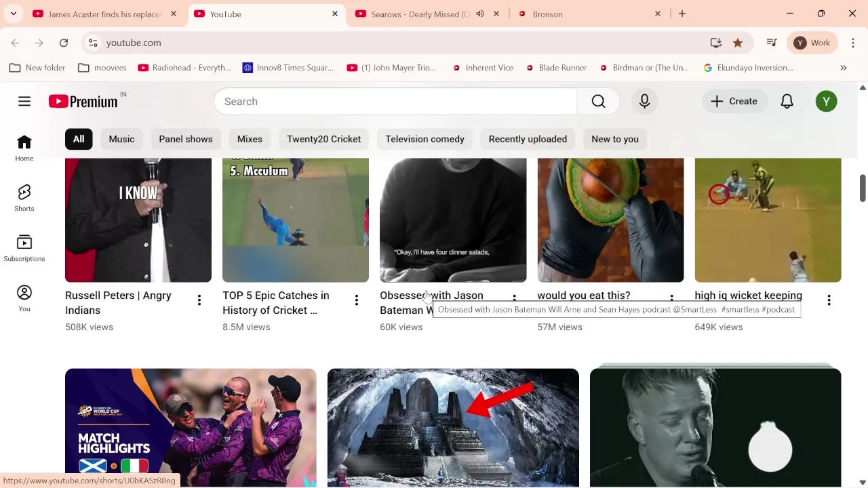This screenshot has width=868, height=488.
Task: Click in the YouTube search field
Action: (395, 102)
